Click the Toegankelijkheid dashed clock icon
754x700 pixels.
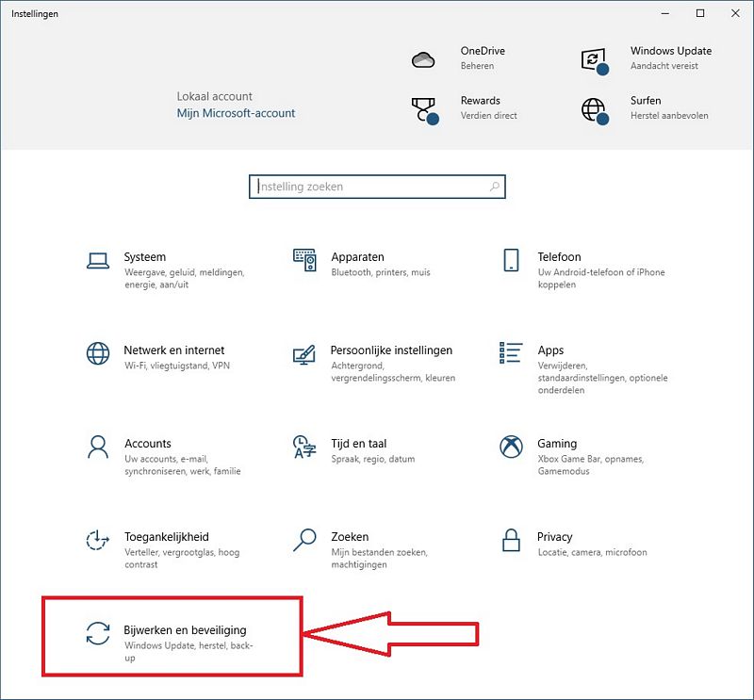(x=98, y=540)
